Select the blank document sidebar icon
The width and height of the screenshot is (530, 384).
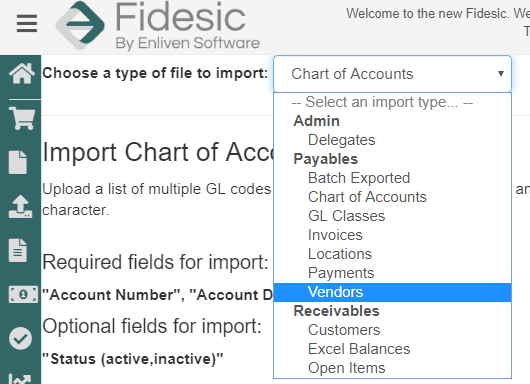(18, 162)
